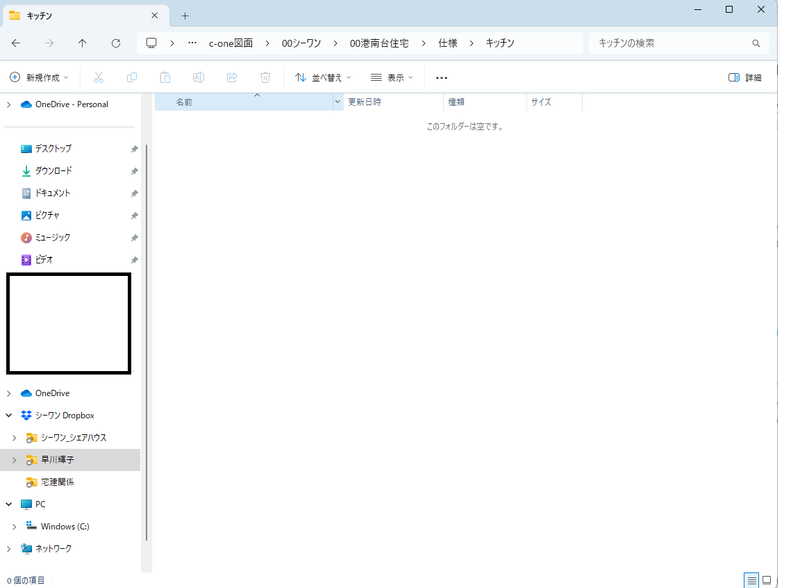Sort by 更新日時 column header
Screen dimensions: 800x588
[365, 102]
